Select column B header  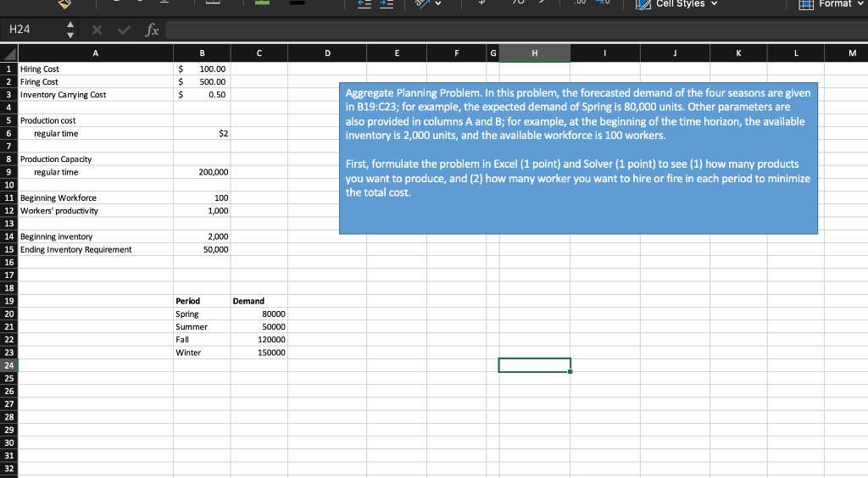coord(202,53)
